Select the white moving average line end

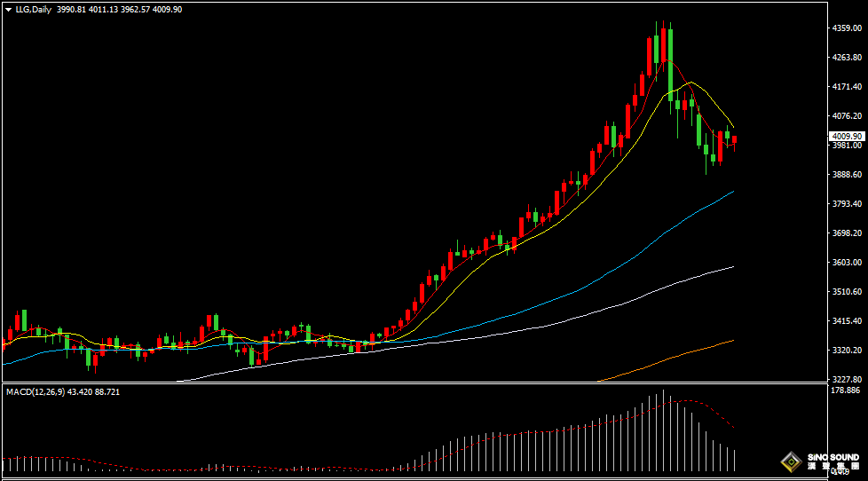pyautogui.click(x=731, y=267)
